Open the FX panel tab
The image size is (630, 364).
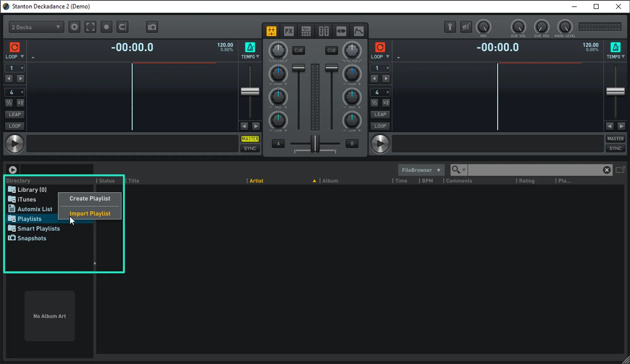click(x=289, y=31)
